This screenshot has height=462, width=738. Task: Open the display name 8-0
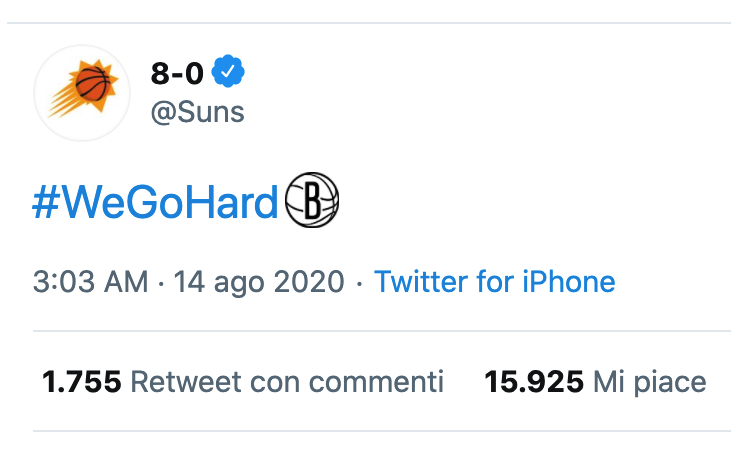click(177, 73)
